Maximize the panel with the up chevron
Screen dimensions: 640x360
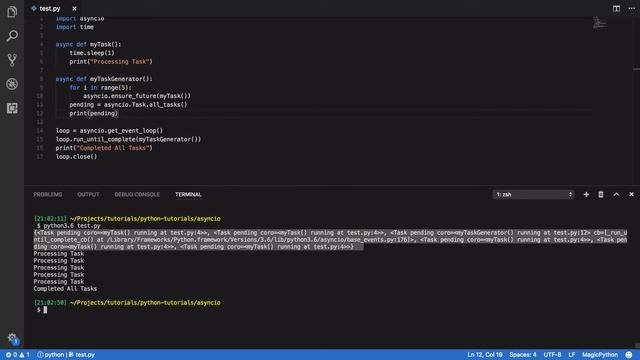point(616,195)
